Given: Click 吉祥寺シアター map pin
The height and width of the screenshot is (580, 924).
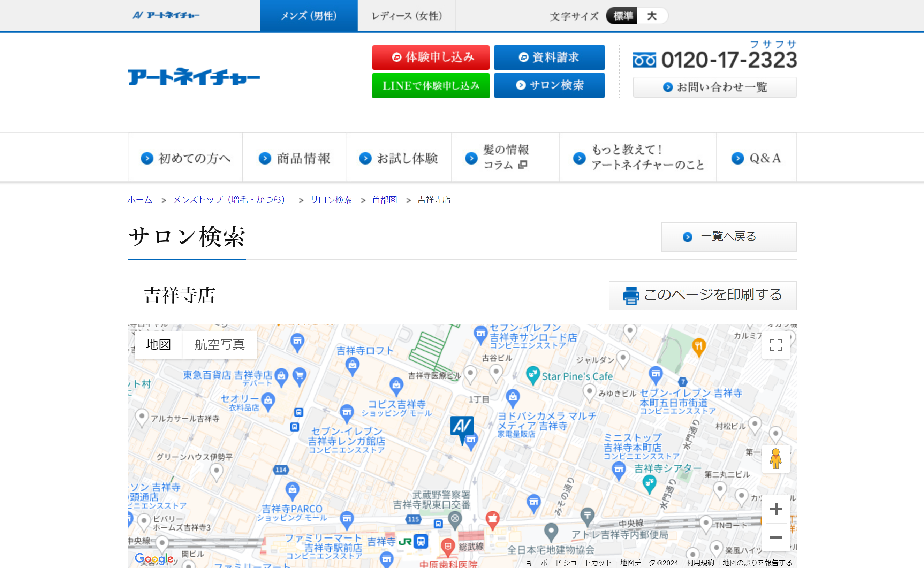Looking at the screenshot, I should pos(649,484).
